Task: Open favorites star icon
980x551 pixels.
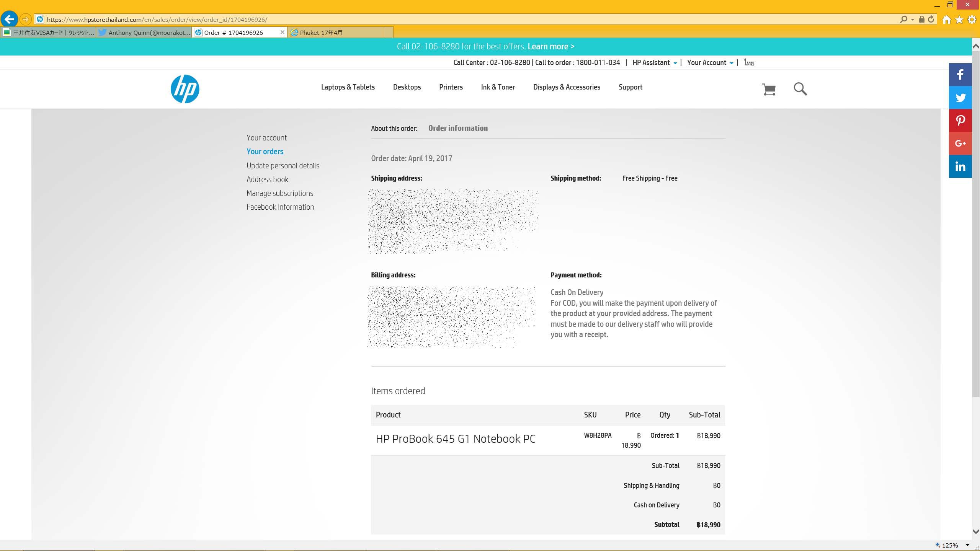Action: (x=959, y=20)
